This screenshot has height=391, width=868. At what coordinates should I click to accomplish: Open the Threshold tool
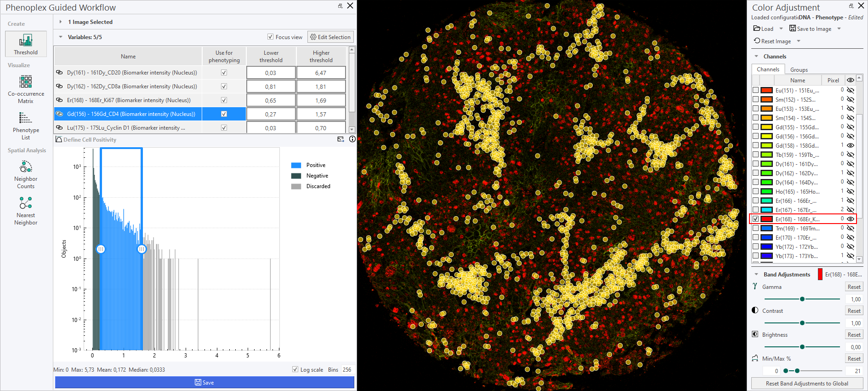pos(26,44)
